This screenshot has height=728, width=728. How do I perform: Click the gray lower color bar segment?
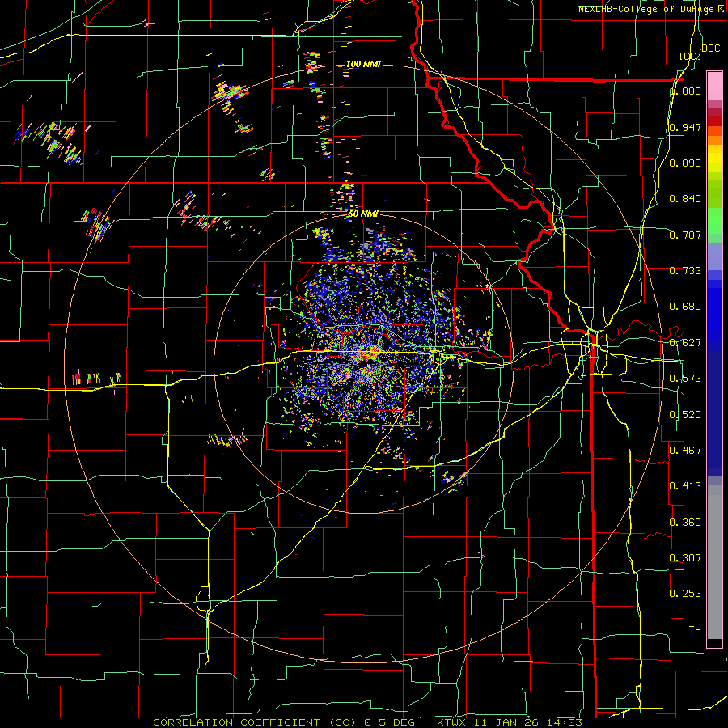point(714,562)
